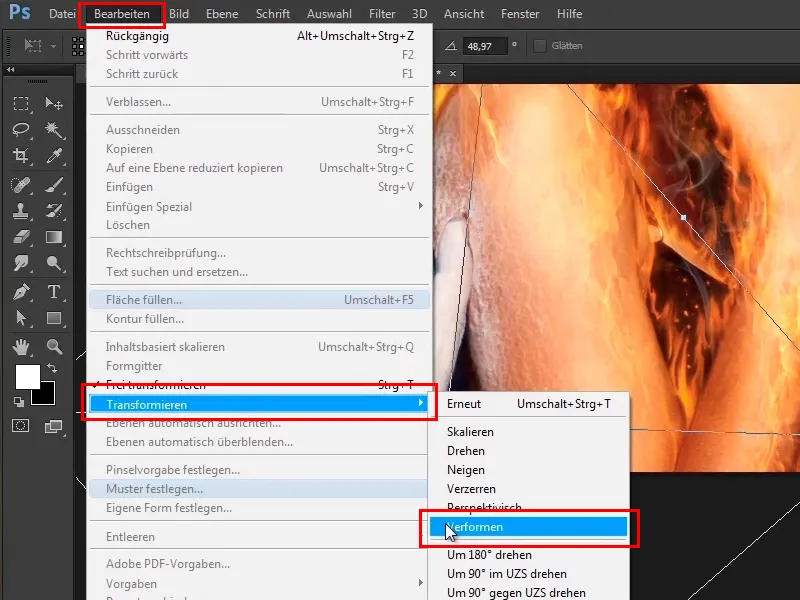Reset default foreground and background colors
This screenshot has height=600, width=800.
tap(19, 402)
